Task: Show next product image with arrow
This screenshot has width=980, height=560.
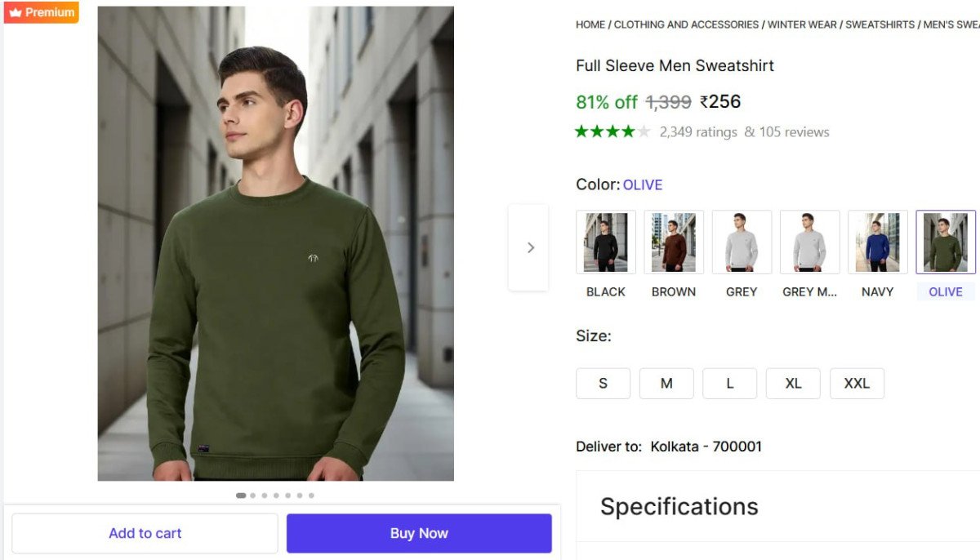Action: click(529, 247)
